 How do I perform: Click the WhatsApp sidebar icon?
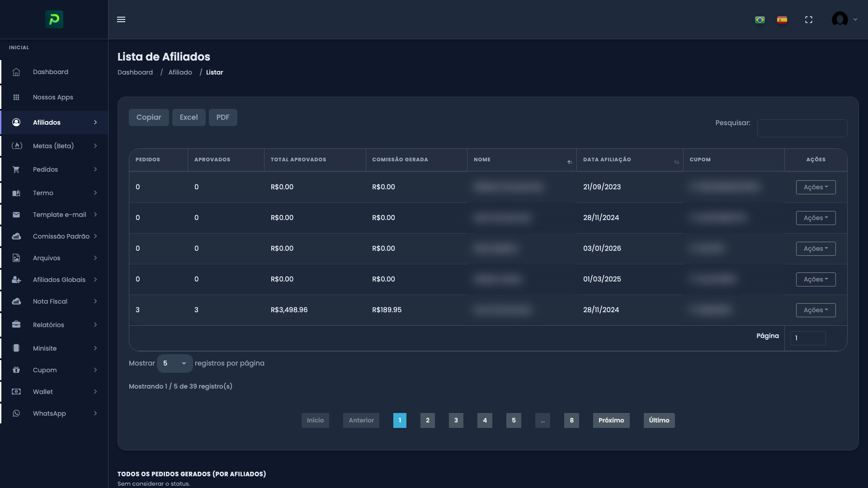(x=16, y=413)
